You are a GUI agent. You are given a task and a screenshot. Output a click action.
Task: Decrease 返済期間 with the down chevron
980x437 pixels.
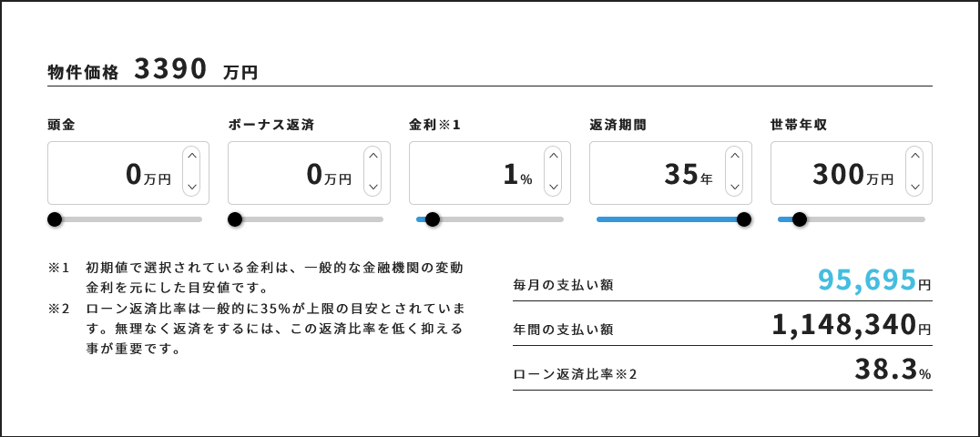(734, 187)
